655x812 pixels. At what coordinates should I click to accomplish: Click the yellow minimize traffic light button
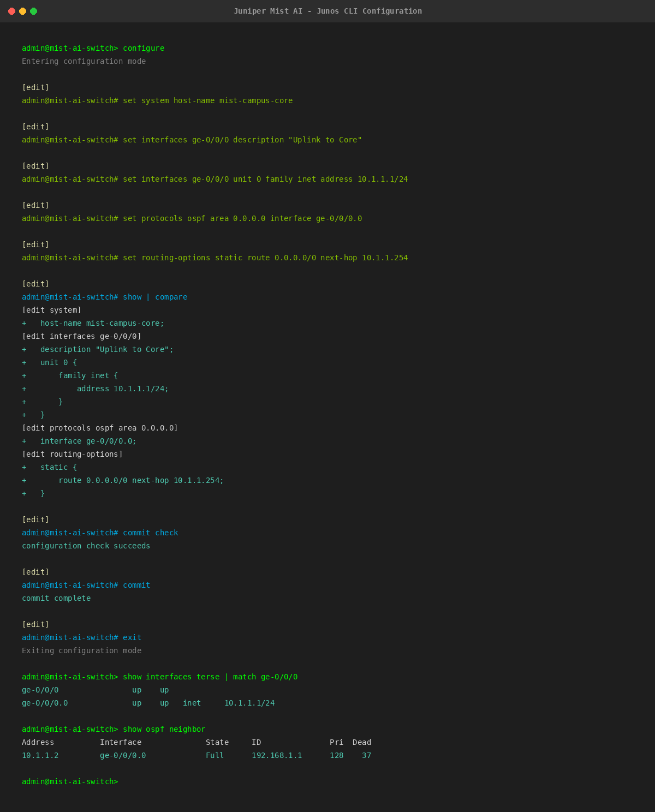pos(22,10)
